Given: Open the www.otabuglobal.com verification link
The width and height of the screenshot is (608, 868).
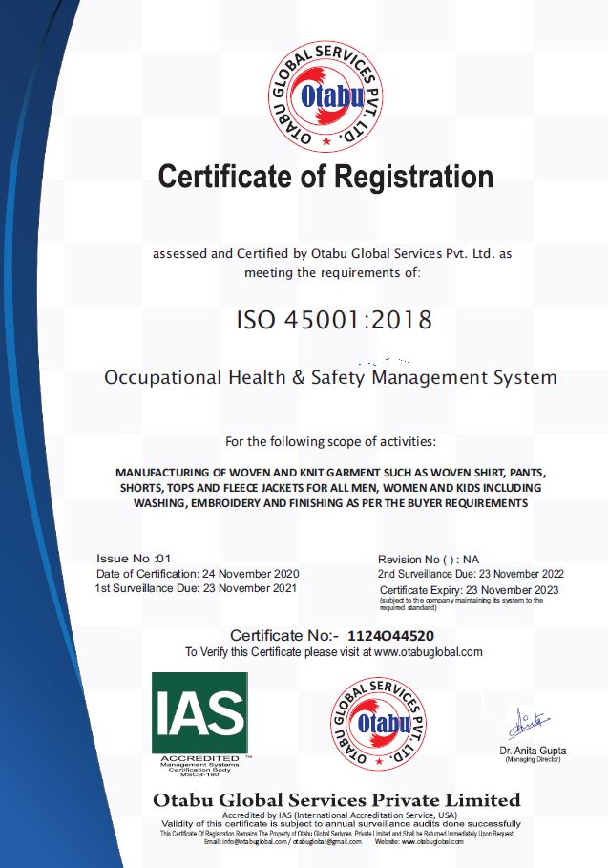Looking at the screenshot, I should tap(429, 652).
